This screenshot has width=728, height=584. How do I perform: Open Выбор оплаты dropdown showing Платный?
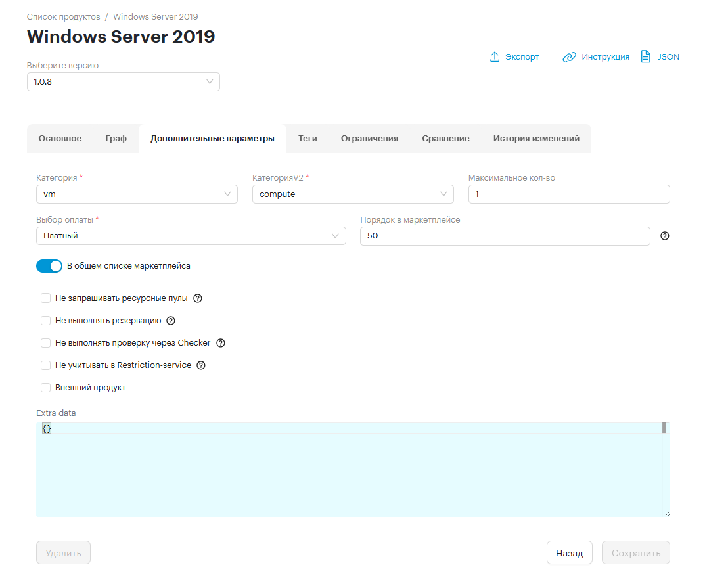point(191,236)
